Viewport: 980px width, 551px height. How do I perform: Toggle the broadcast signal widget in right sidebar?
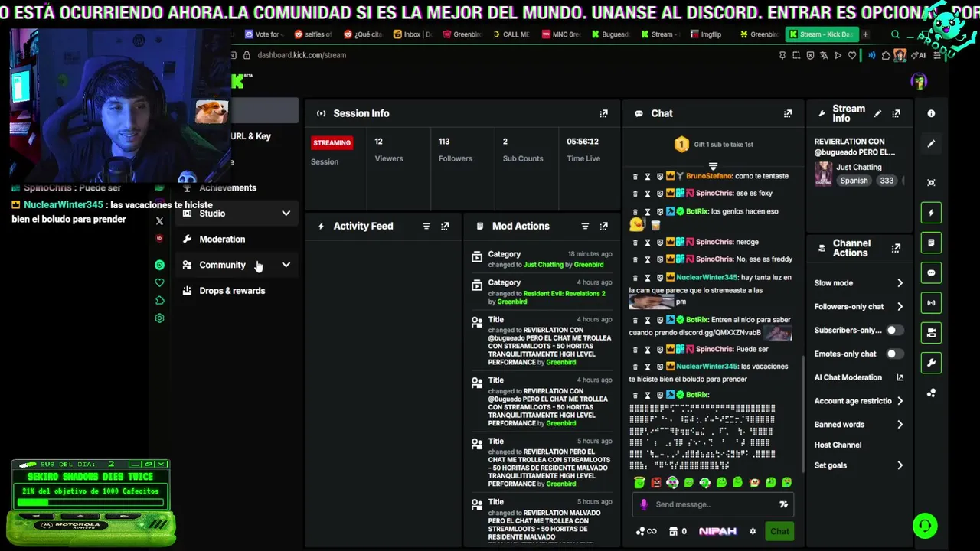(931, 302)
